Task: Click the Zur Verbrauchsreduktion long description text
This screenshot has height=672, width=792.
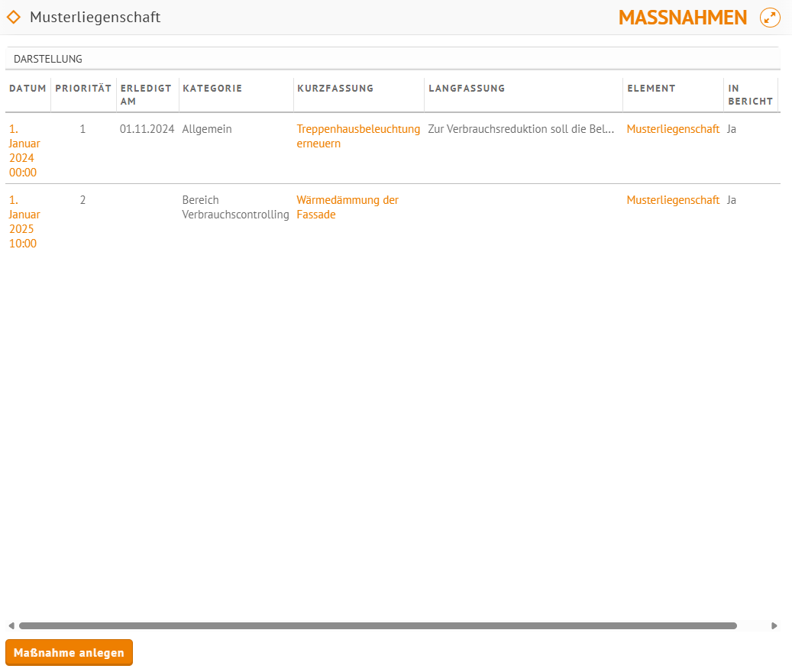Action: coord(521,129)
